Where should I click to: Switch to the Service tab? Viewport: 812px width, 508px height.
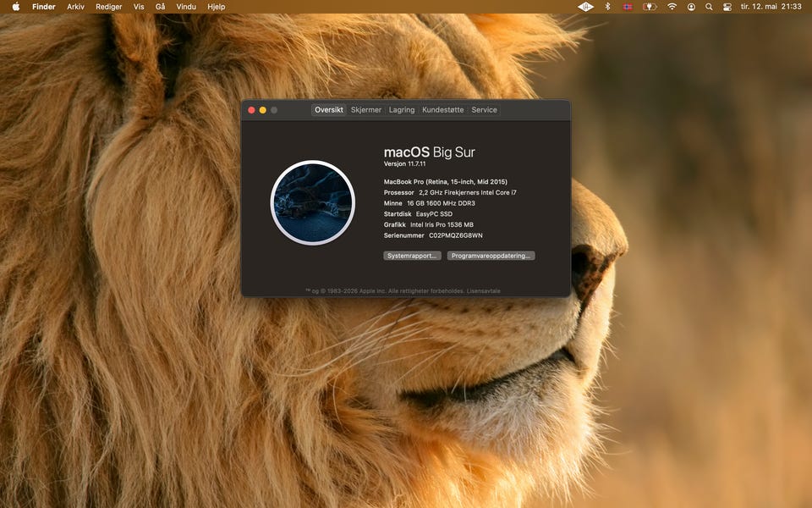tap(484, 110)
